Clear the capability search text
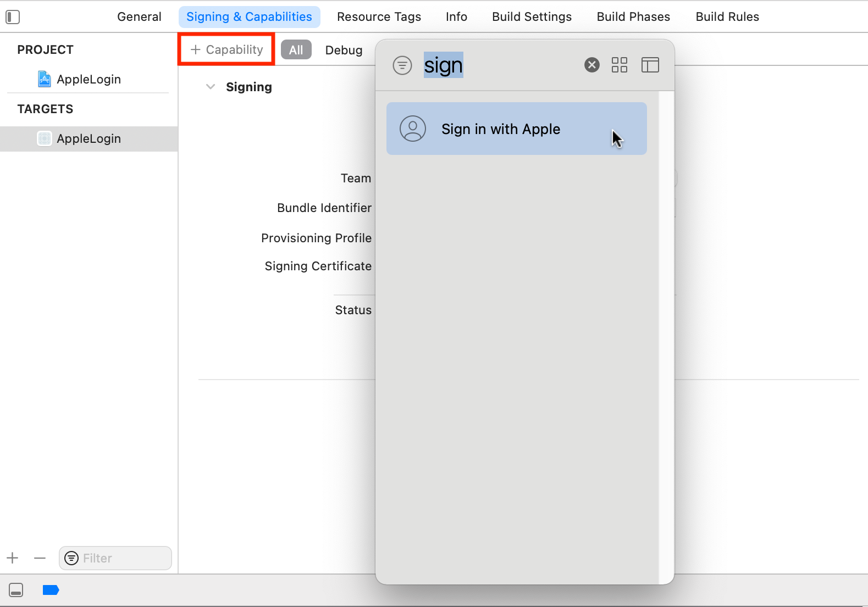 pos(592,65)
